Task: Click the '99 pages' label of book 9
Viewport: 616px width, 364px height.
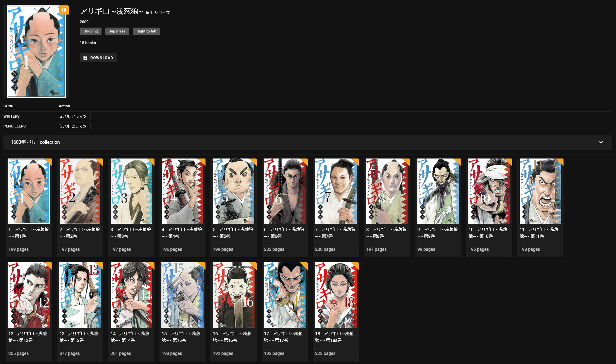Action: 426,249
